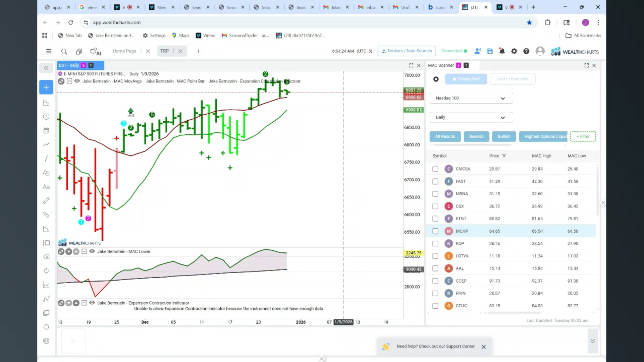
Task: Open the help question mark icon
Action: point(526,51)
